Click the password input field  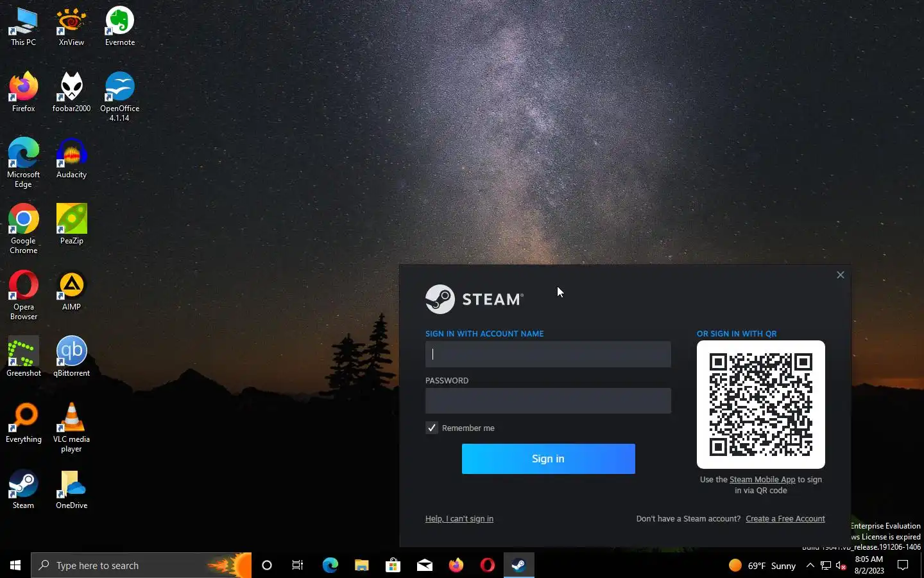click(x=548, y=401)
